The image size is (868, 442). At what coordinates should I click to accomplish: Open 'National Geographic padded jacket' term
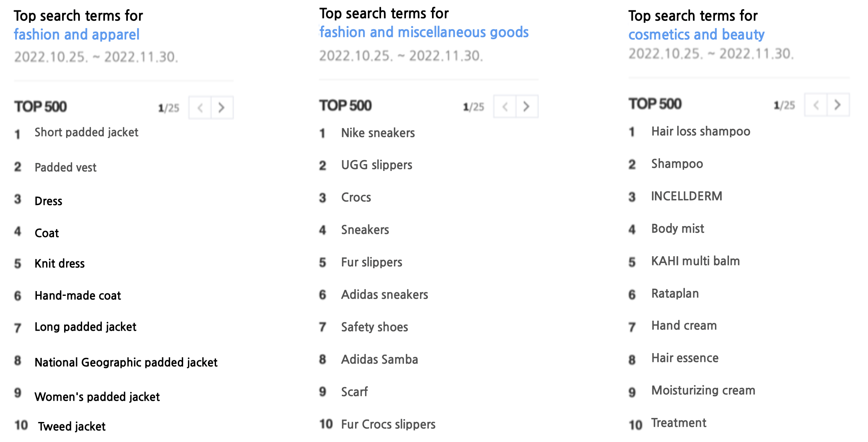126,362
